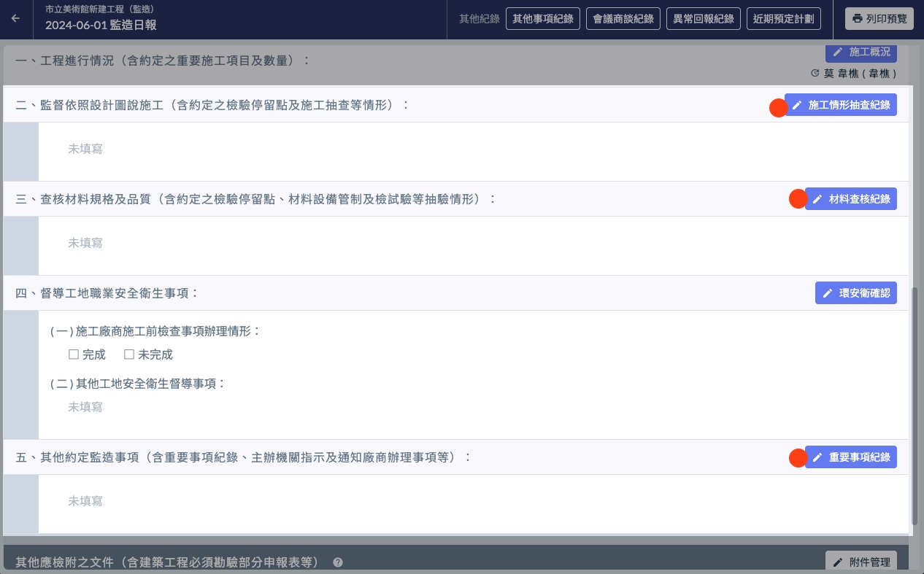Click the pencil 施工概況 edit button
This screenshot has width=924, height=574.
[861, 53]
